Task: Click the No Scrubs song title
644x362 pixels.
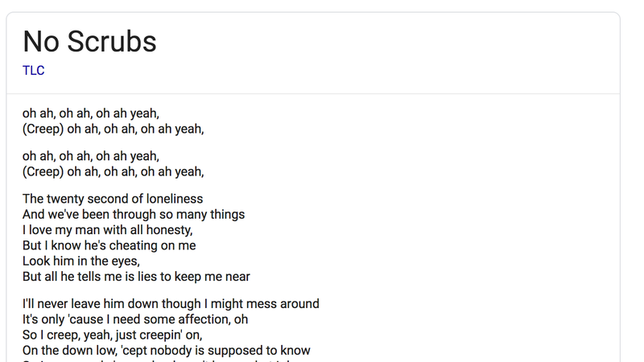Action: 89,42
